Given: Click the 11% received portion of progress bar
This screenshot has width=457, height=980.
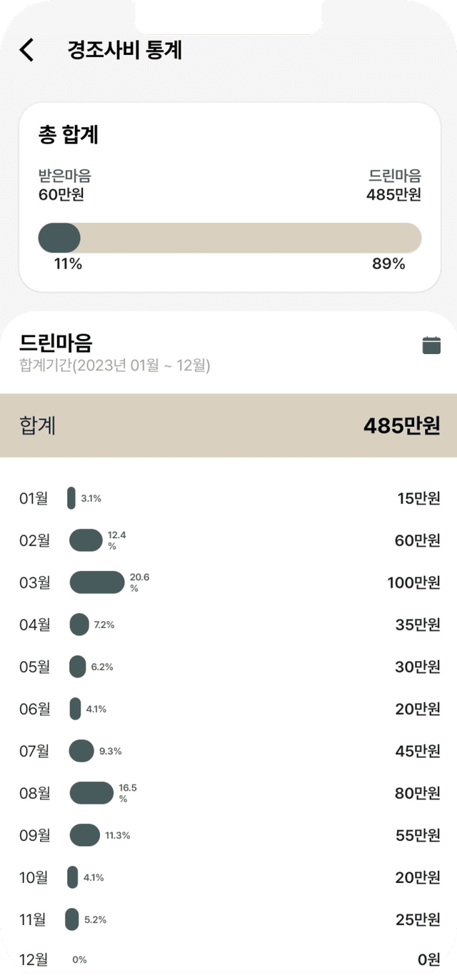Looking at the screenshot, I should (59, 238).
